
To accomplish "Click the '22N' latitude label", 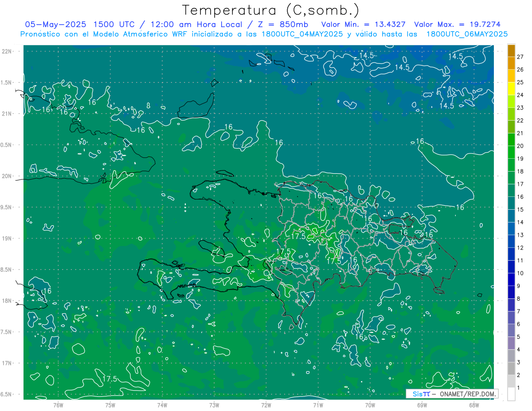I will click(7, 51).
